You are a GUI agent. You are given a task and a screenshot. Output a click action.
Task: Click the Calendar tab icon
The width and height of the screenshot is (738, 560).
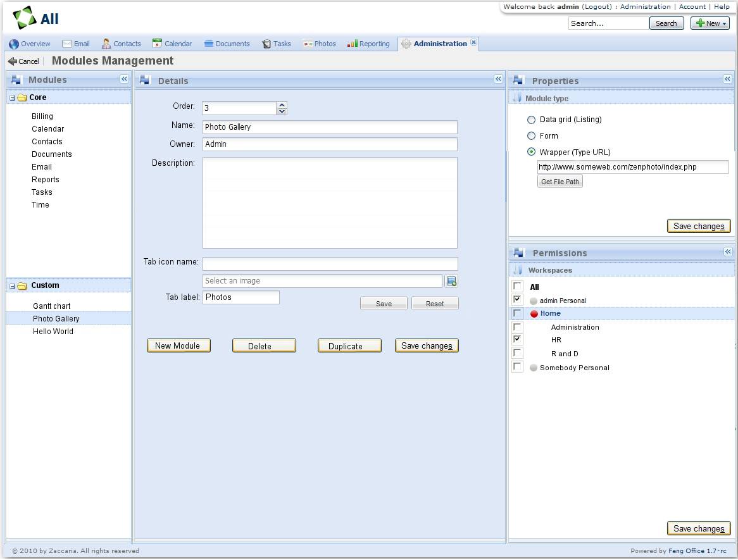[x=157, y=44]
